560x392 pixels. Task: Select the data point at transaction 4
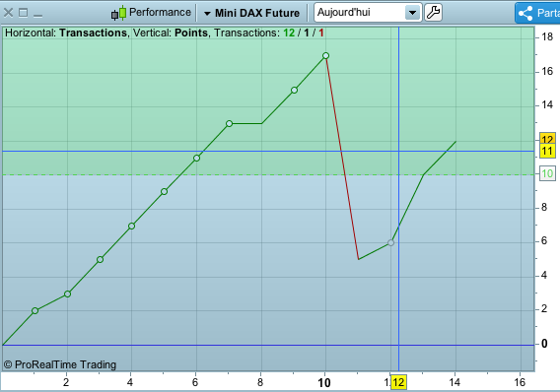coord(131,227)
